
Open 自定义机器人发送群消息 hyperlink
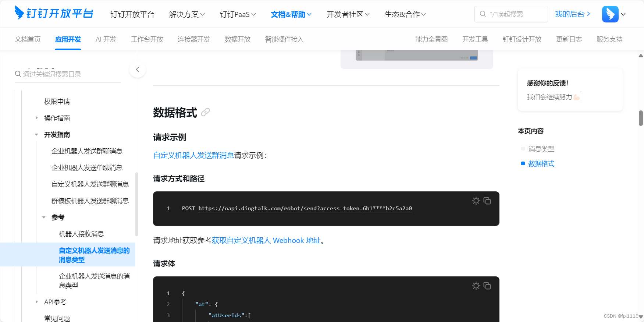(x=193, y=155)
